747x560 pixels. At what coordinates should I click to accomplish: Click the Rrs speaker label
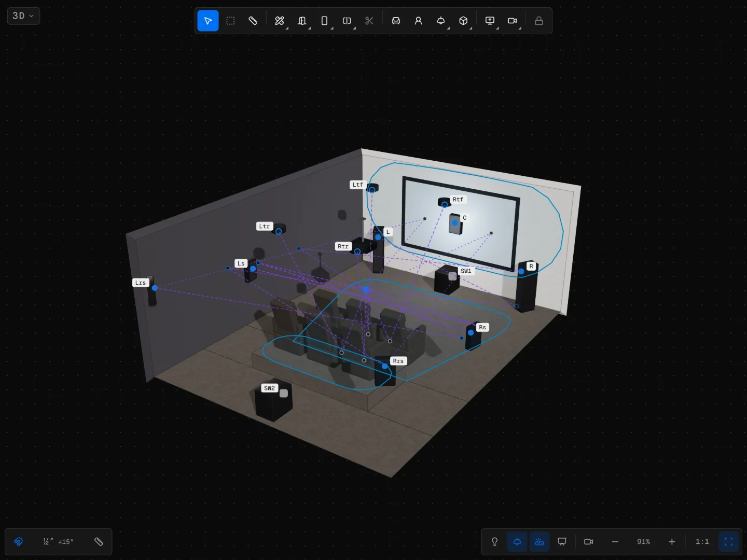point(398,361)
